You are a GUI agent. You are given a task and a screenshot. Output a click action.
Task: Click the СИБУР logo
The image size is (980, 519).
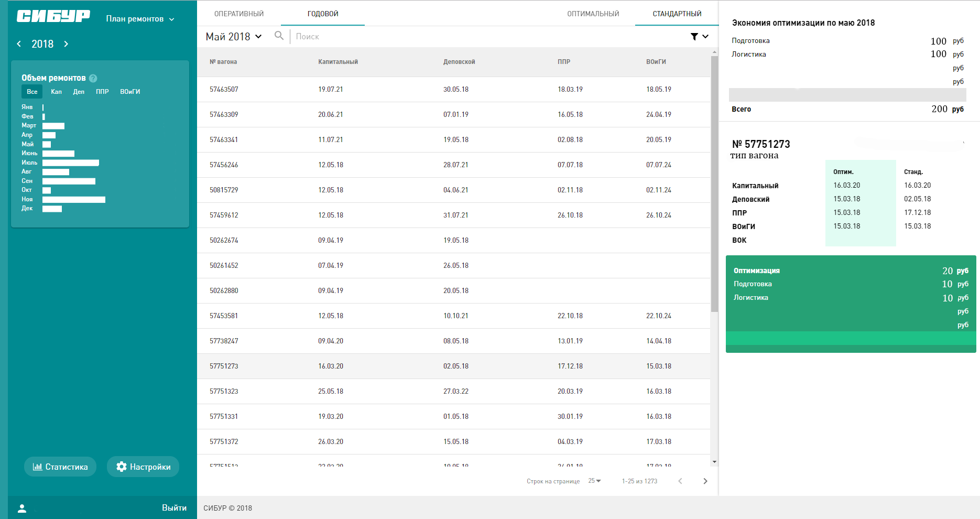pyautogui.click(x=53, y=16)
